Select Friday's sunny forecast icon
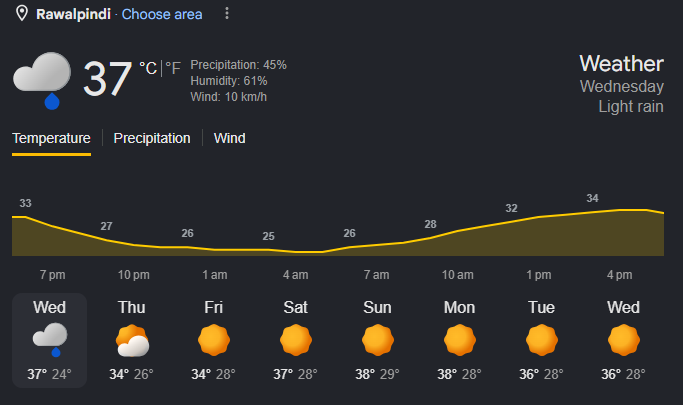The width and height of the screenshot is (683, 405). click(x=214, y=340)
